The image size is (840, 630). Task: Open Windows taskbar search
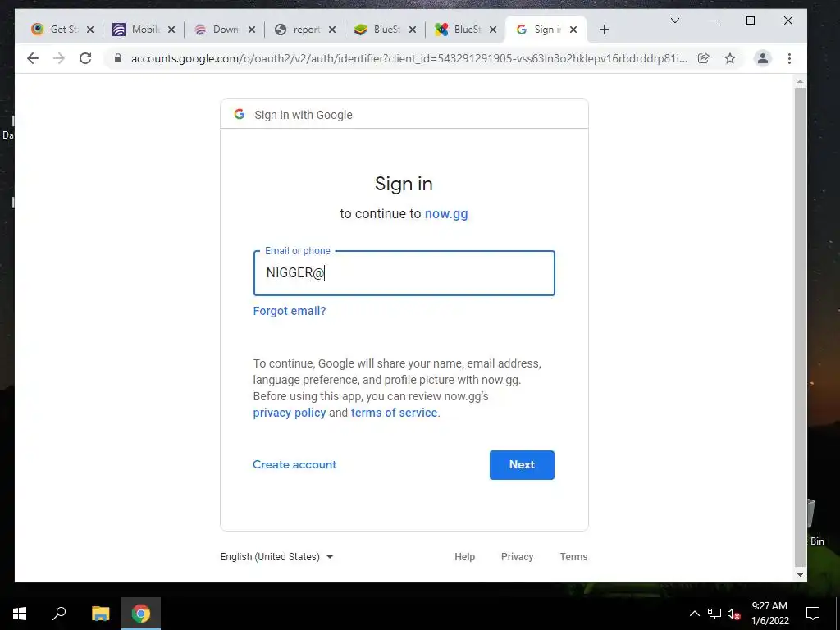click(x=59, y=614)
